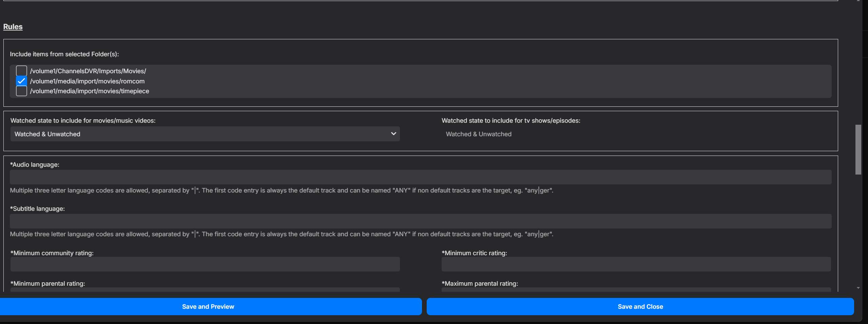This screenshot has width=868, height=324.
Task: Enable the timepiece folder checkbox
Action: coord(21,91)
